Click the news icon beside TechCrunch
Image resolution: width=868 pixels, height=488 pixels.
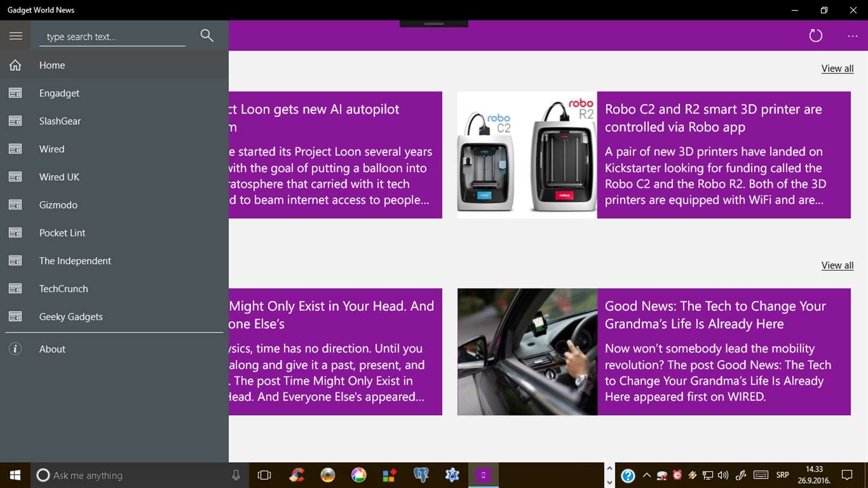(16, 289)
